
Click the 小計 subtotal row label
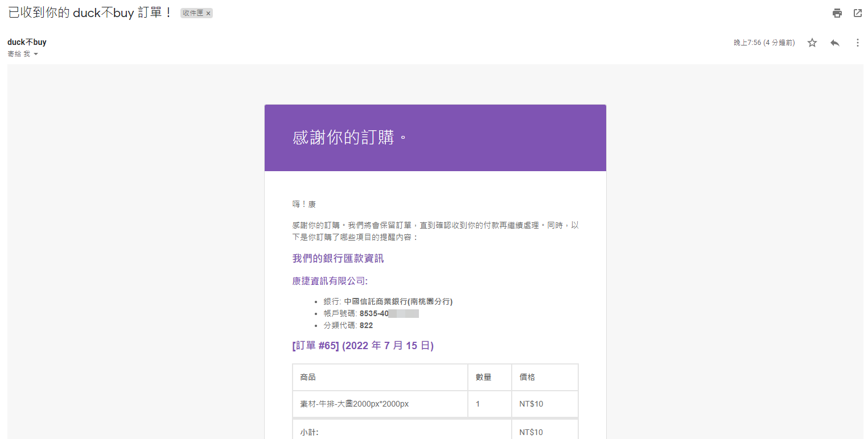310,432
